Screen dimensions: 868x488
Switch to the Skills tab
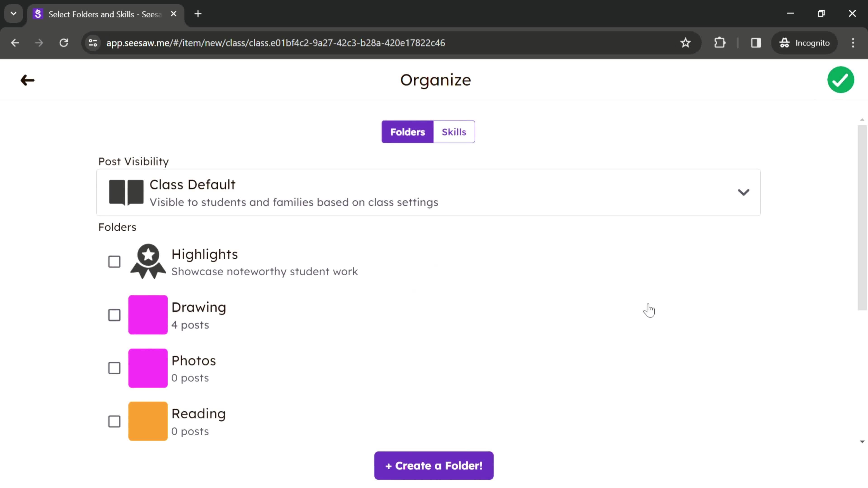coord(454,132)
